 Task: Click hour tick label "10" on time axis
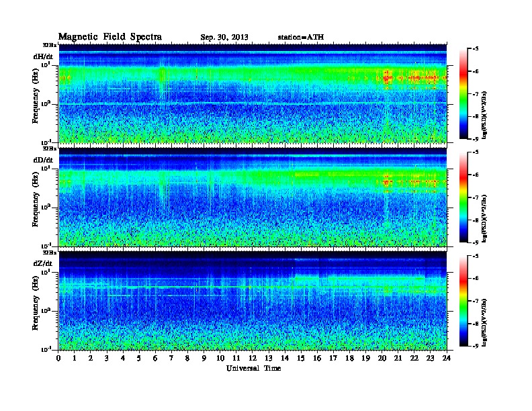[220, 358]
